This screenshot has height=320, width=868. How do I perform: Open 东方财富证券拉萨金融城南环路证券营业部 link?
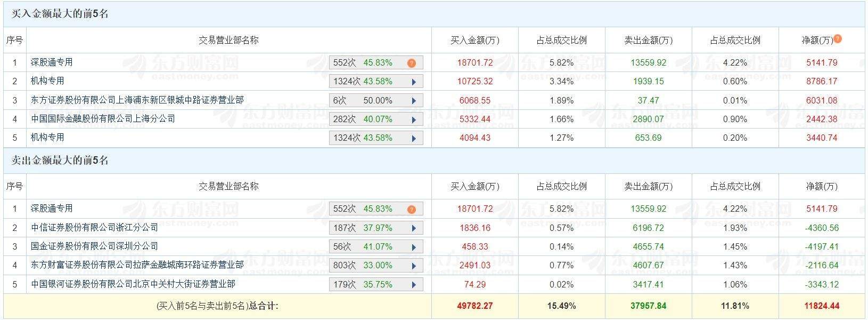tap(137, 265)
